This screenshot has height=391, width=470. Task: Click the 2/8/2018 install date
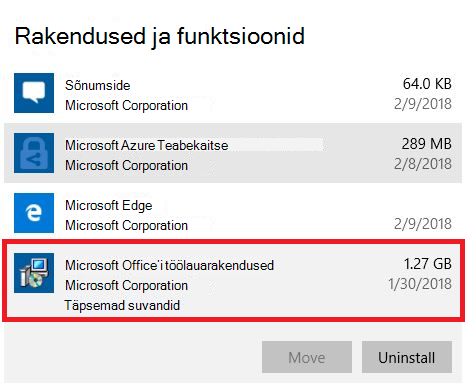pyautogui.click(x=423, y=164)
